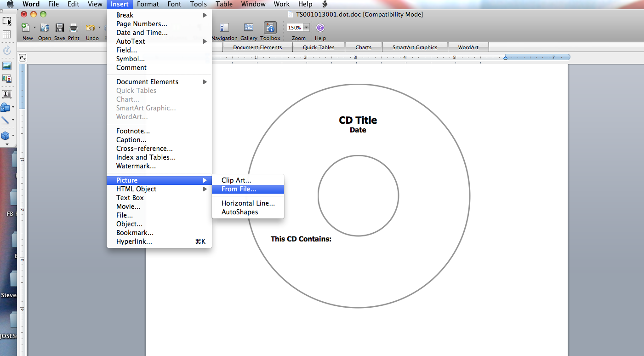Open the New document dropdown arrow

pos(34,28)
